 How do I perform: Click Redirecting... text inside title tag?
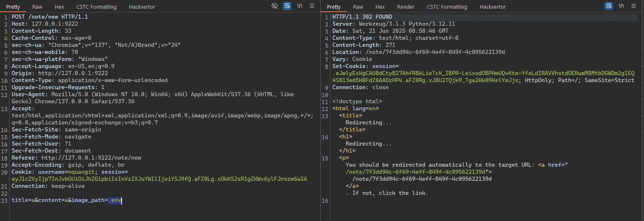coord(369,123)
